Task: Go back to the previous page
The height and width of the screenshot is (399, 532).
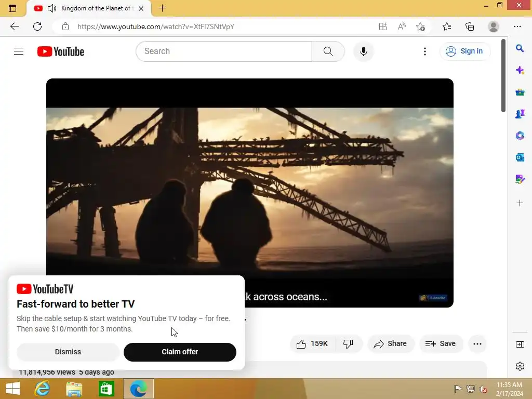Action: [15, 26]
